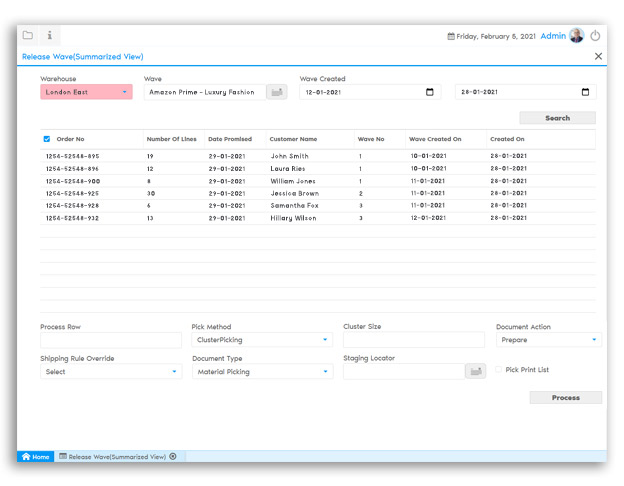Switch to the Home tab
This screenshot has height=486, width=624.
click(x=35, y=457)
